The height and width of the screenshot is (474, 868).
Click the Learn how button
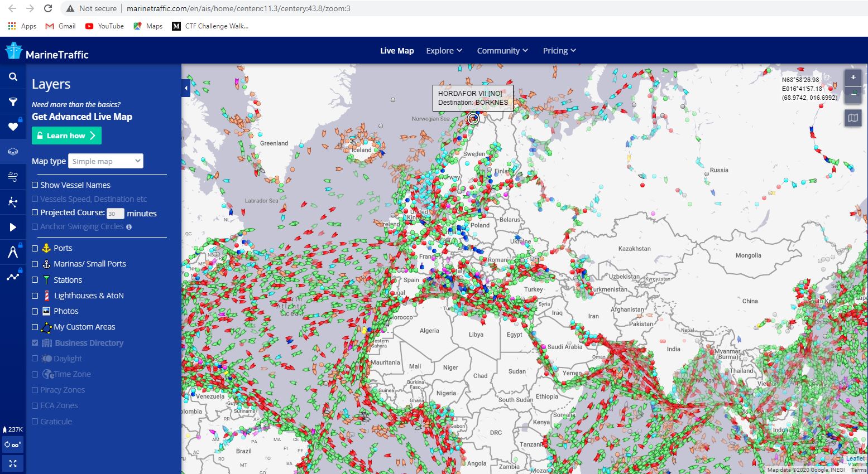pyautogui.click(x=66, y=135)
